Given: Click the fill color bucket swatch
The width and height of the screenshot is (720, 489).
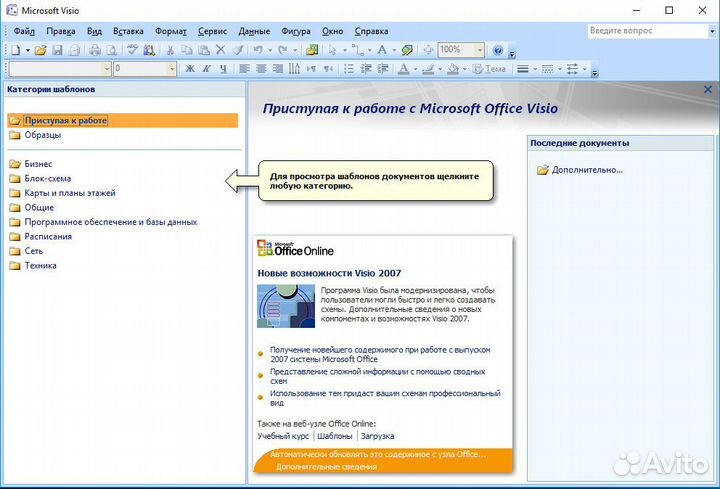Looking at the screenshot, I should point(453,69).
